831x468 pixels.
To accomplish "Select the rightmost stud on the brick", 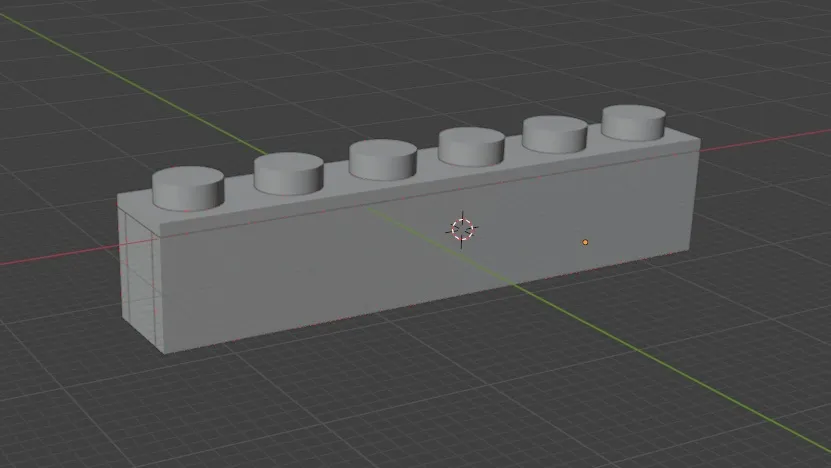I will (x=634, y=122).
